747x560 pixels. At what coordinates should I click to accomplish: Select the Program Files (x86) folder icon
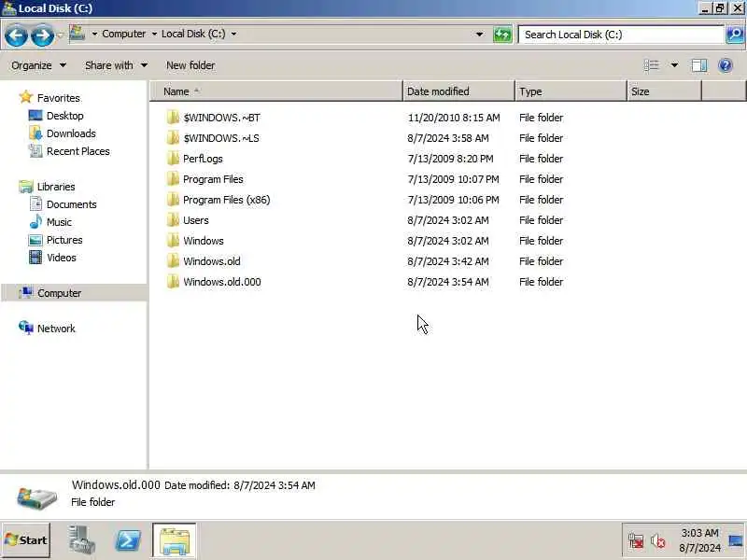(x=173, y=200)
